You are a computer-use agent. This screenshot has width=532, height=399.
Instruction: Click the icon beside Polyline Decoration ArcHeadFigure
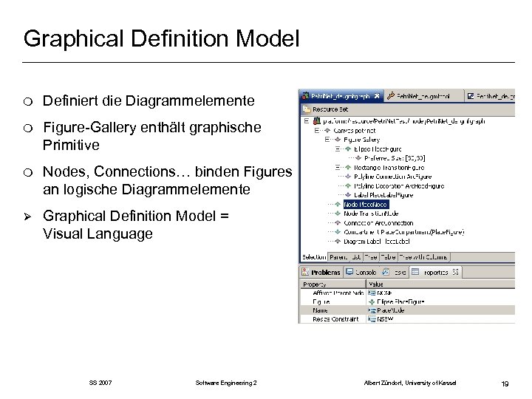click(348, 185)
